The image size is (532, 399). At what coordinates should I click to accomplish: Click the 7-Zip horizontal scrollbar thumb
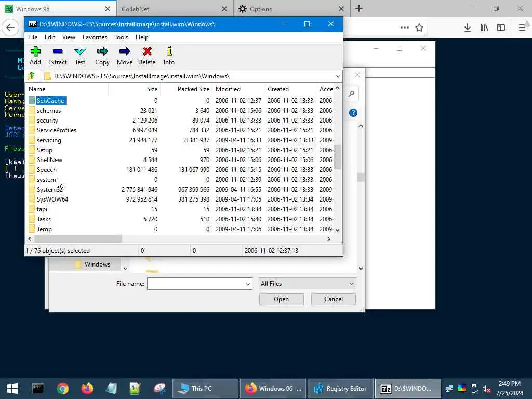[78, 238]
